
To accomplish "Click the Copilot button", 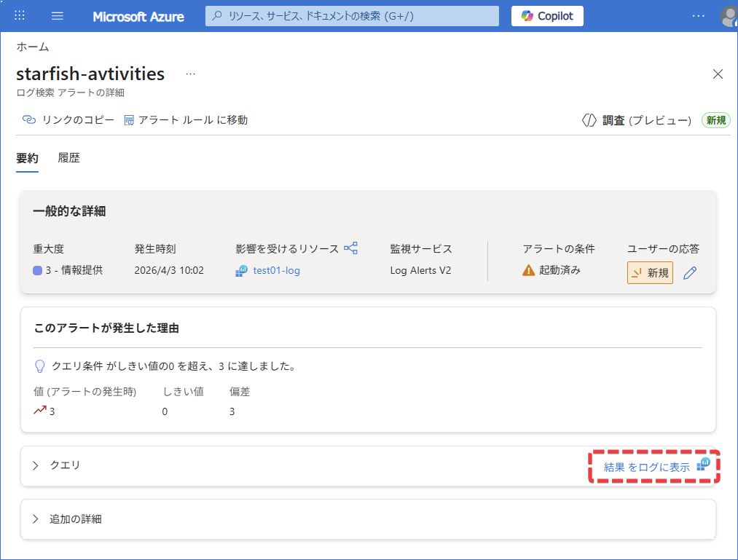I will pos(547,16).
